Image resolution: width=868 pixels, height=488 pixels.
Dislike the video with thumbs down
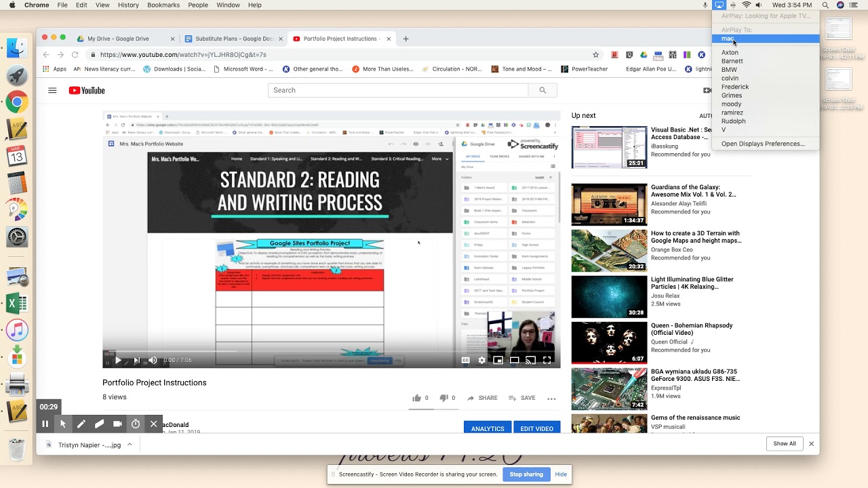coord(444,398)
